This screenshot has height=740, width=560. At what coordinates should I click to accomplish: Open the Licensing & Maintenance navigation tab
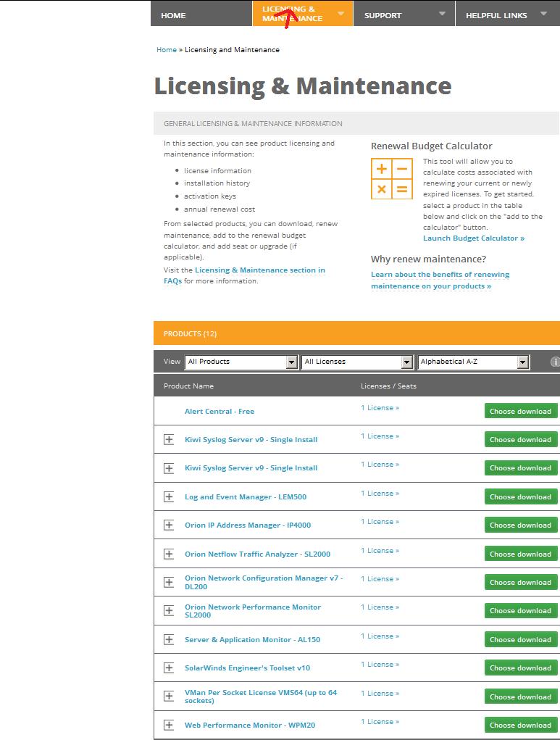pos(302,14)
